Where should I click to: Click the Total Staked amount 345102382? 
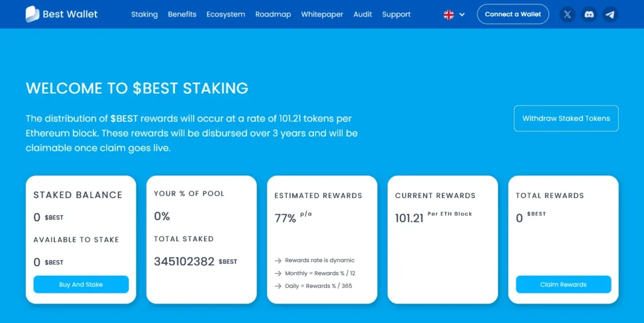click(x=184, y=261)
